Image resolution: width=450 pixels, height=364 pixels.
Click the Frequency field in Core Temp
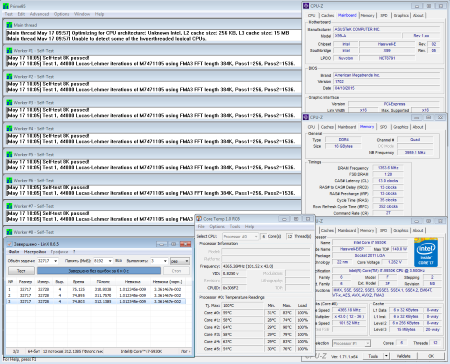point(265,266)
